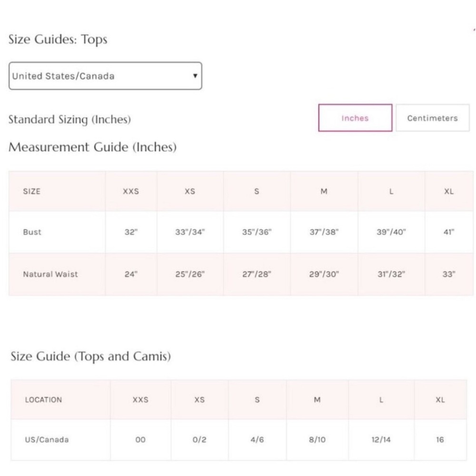Click the 39"/40" bust value for L
This screenshot has width=476, height=476.
pos(391,232)
